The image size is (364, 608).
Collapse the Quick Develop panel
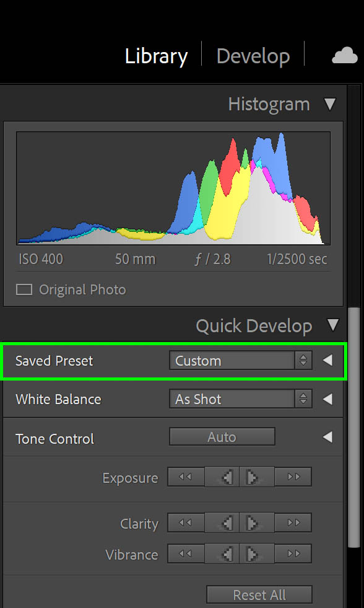[333, 325]
